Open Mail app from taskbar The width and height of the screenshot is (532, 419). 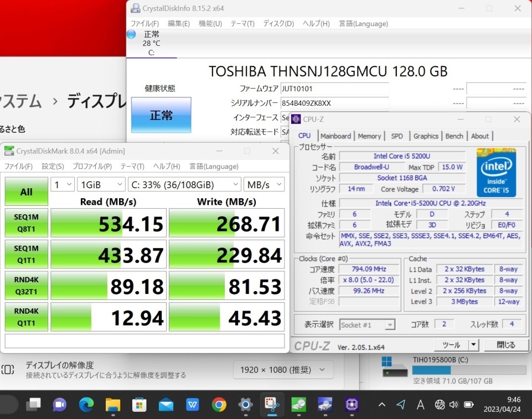tap(166, 404)
